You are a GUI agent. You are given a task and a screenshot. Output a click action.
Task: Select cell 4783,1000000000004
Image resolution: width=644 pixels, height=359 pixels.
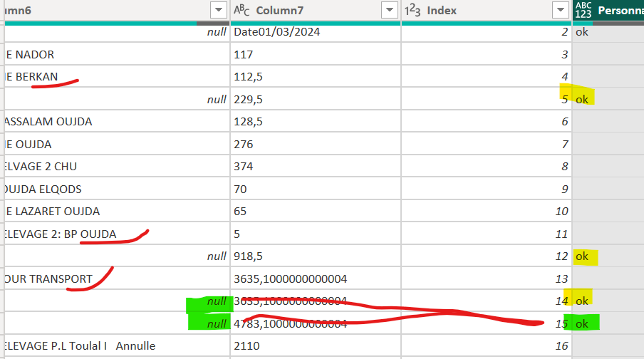coord(316,323)
